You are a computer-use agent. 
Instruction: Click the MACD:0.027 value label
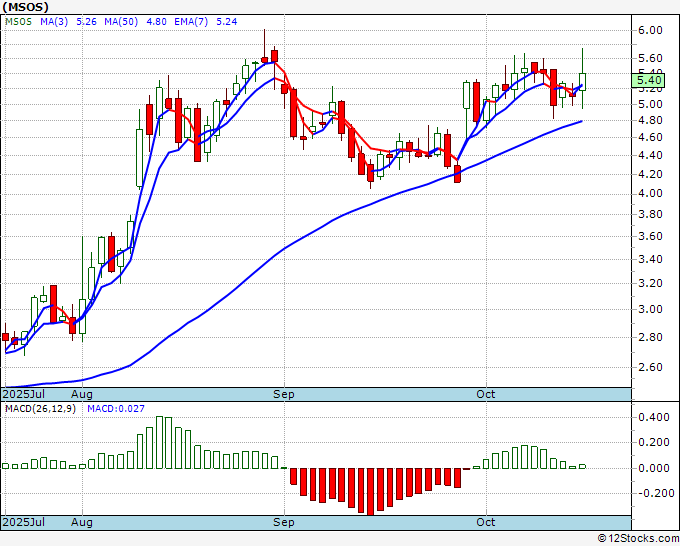tap(116, 409)
